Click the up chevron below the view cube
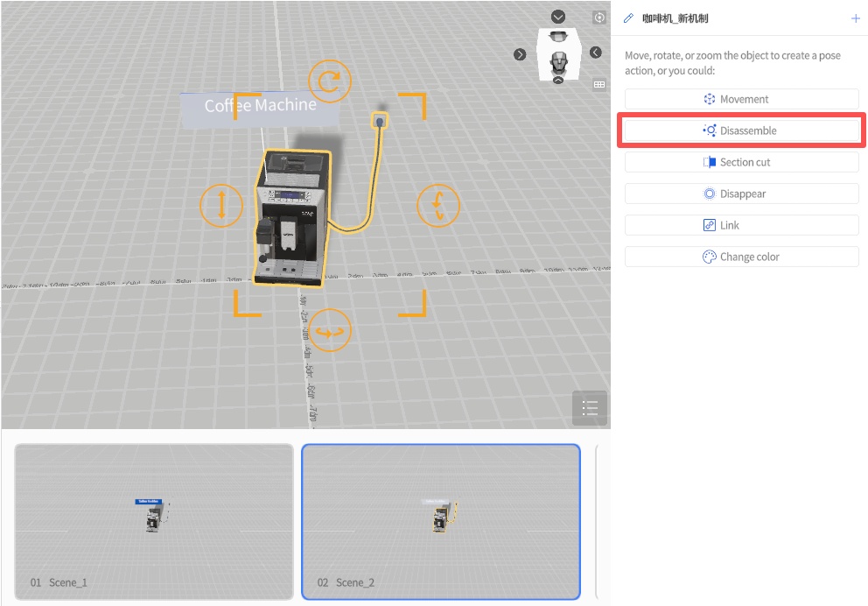 (x=557, y=81)
